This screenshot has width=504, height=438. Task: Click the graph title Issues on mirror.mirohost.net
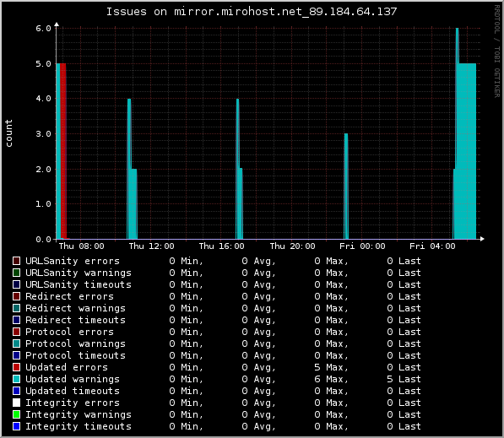252,12
